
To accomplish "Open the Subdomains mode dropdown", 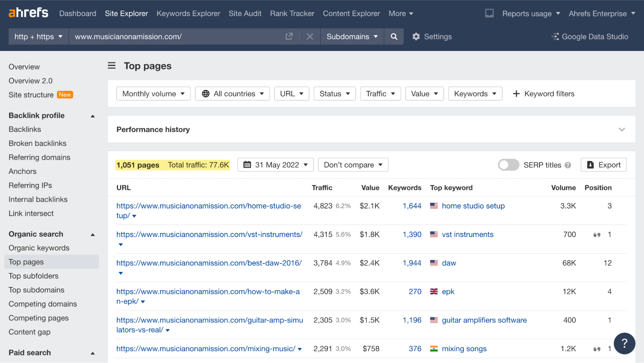I will (352, 36).
